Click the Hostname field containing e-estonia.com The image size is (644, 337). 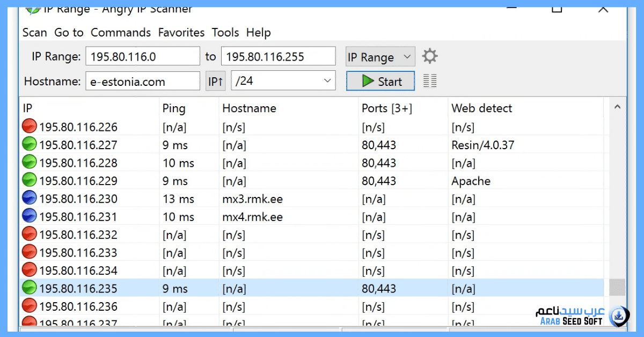142,82
